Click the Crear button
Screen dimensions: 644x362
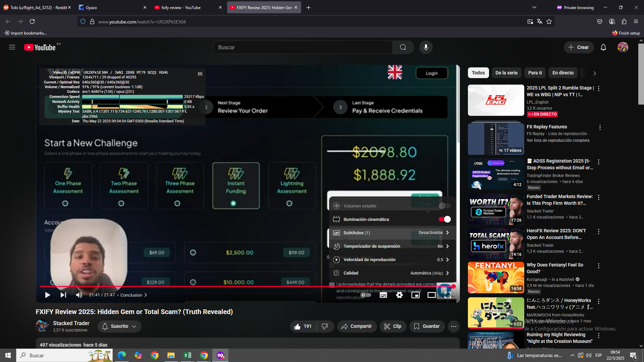[x=579, y=47]
